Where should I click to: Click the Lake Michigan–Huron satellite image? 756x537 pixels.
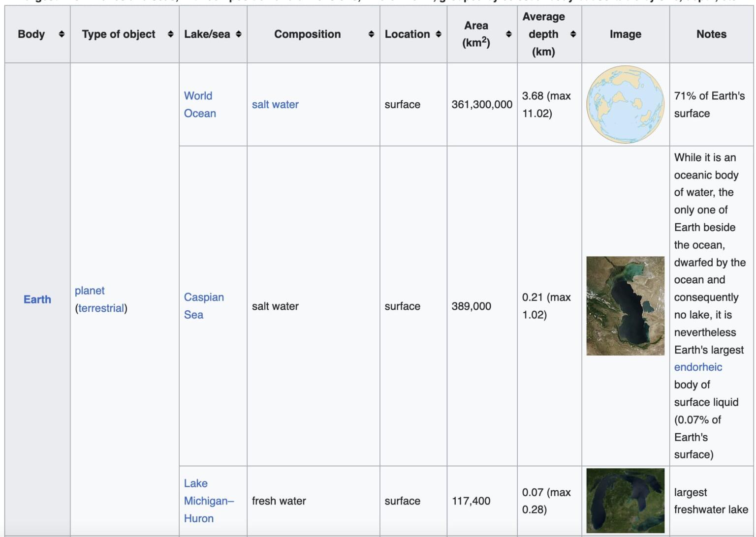[626, 500]
